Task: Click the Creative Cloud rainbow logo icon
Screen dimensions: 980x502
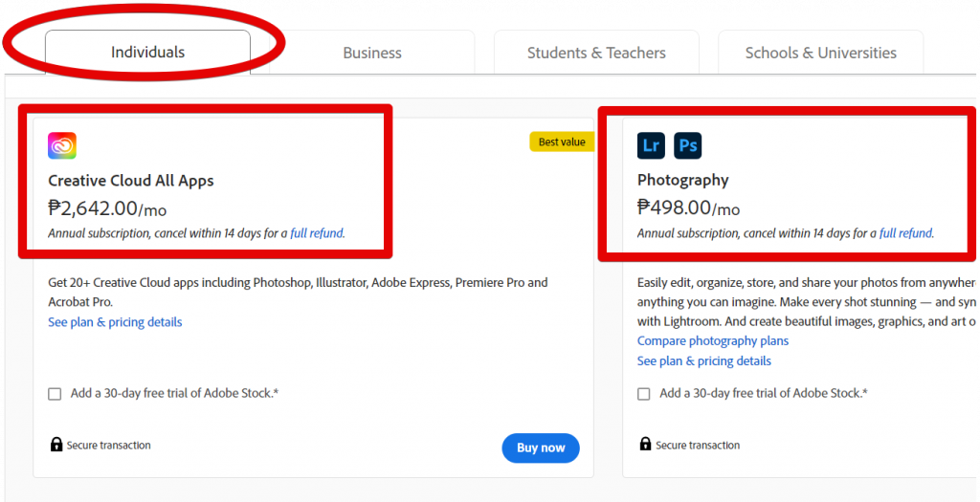Action: coord(62,145)
